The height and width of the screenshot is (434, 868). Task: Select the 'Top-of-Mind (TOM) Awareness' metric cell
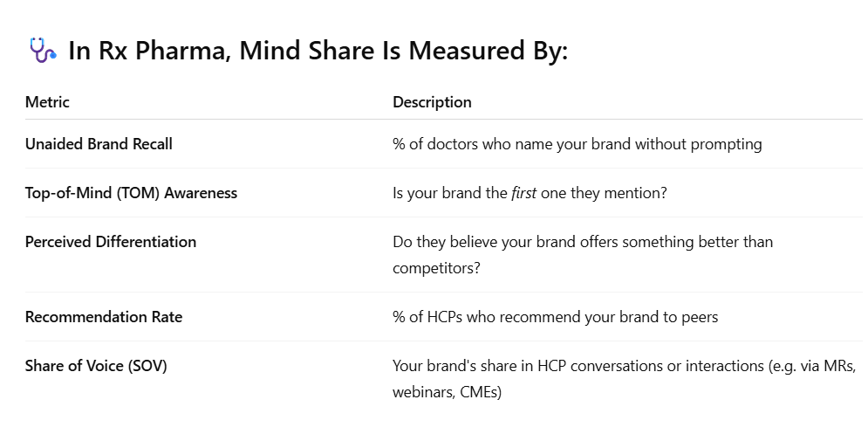click(x=131, y=193)
